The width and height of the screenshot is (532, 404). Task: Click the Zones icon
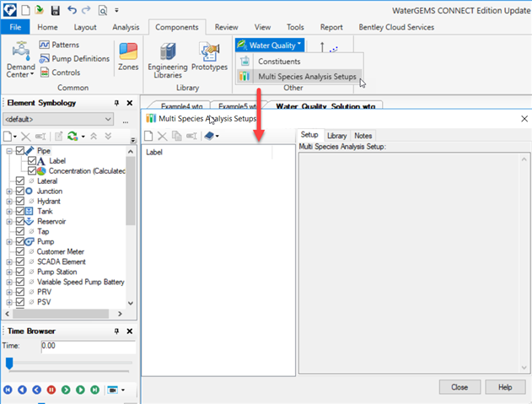coord(128,59)
